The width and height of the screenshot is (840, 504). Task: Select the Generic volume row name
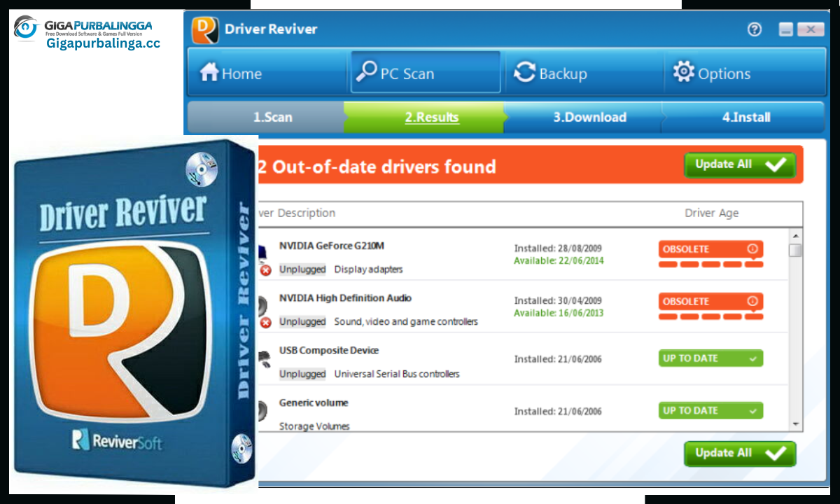314,403
